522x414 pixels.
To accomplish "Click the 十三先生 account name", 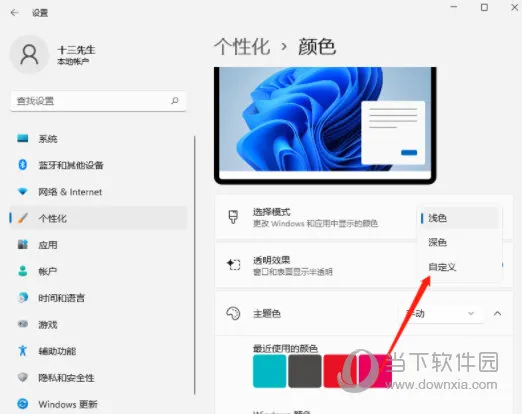I will pos(77,50).
